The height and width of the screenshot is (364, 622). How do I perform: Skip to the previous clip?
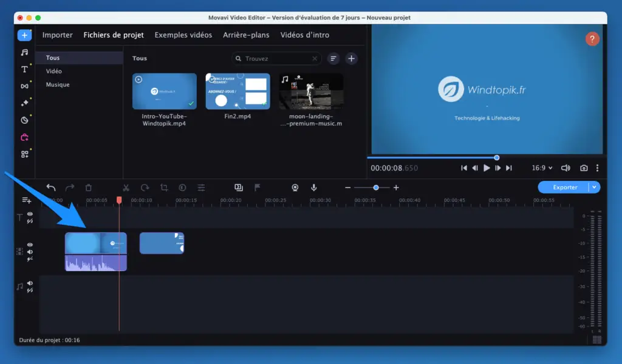click(463, 168)
